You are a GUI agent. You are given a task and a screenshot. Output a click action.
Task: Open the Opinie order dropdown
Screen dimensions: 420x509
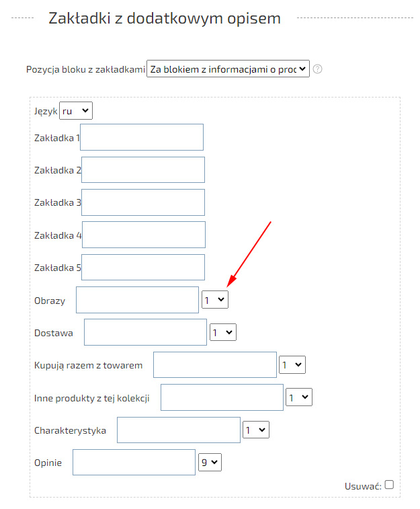(210, 462)
